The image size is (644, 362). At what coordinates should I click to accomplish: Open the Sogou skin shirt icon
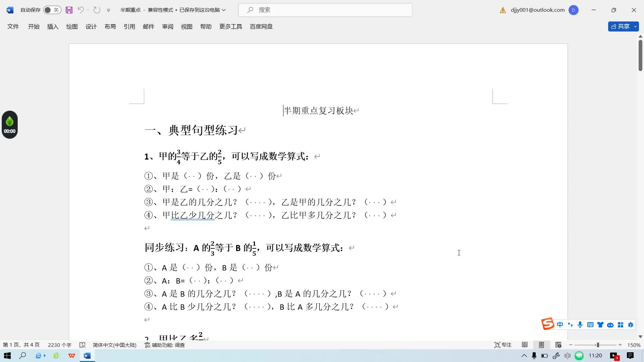coord(600,324)
